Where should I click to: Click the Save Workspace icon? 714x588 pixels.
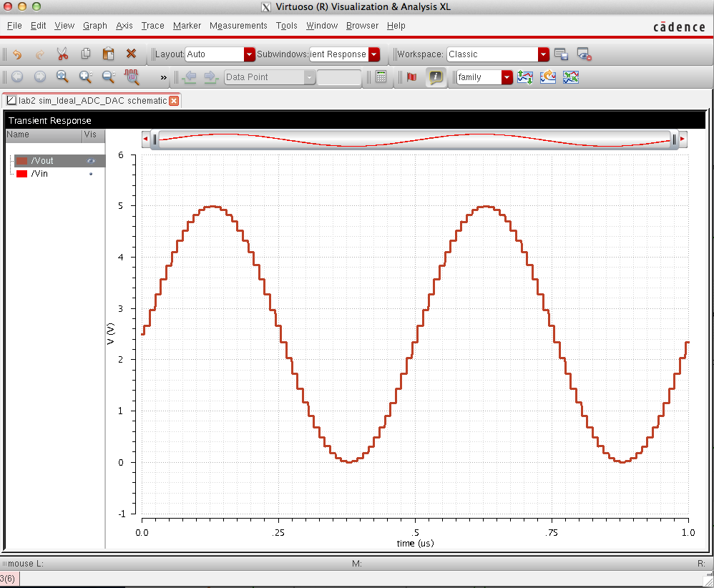(561, 54)
